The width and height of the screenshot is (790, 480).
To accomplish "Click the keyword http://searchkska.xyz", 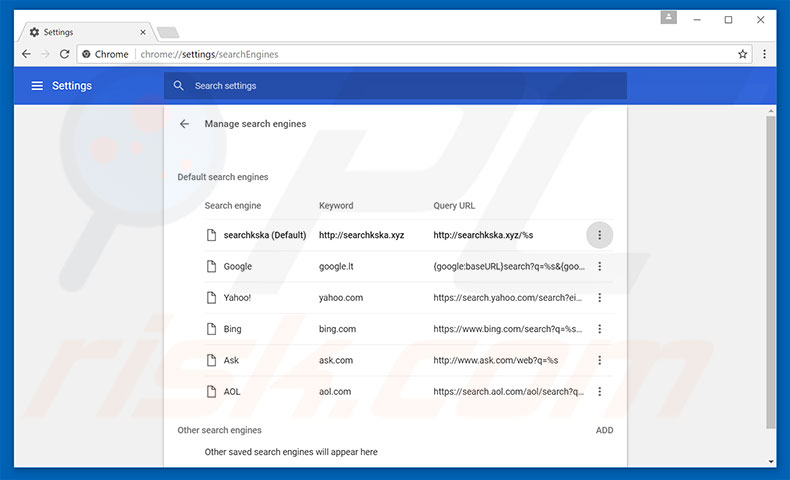I will pos(361,235).
